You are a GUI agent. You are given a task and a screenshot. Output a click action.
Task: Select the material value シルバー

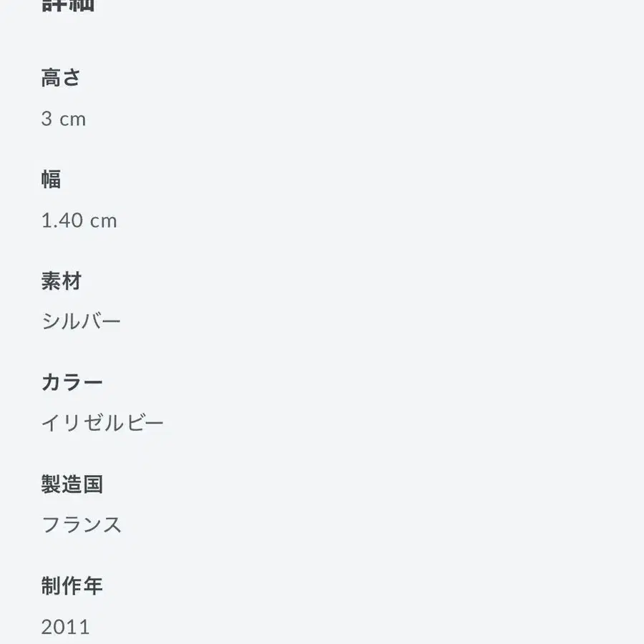coord(81,321)
